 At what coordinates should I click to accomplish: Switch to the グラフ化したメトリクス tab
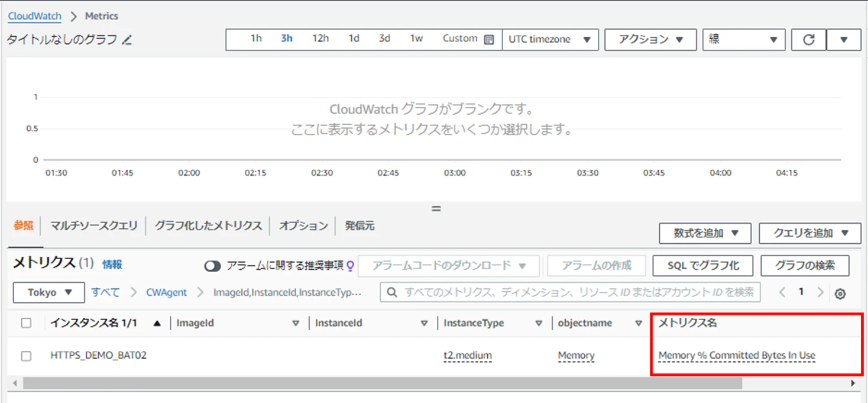point(208,225)
